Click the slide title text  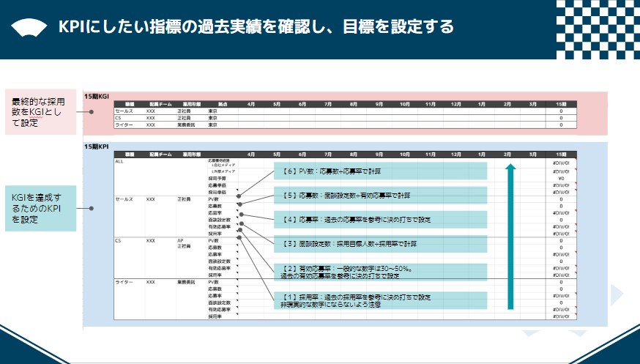coord(256,27)
